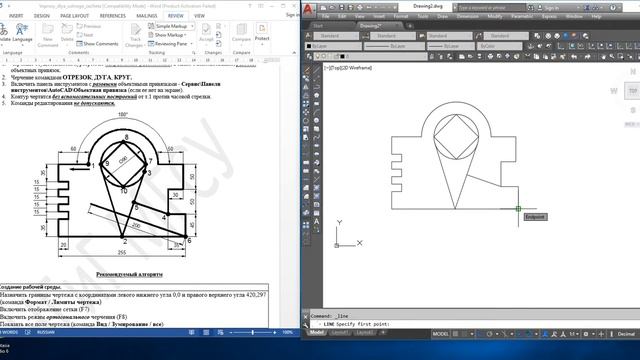Open Show Markup dropdown in Word

tap(167, 35)
